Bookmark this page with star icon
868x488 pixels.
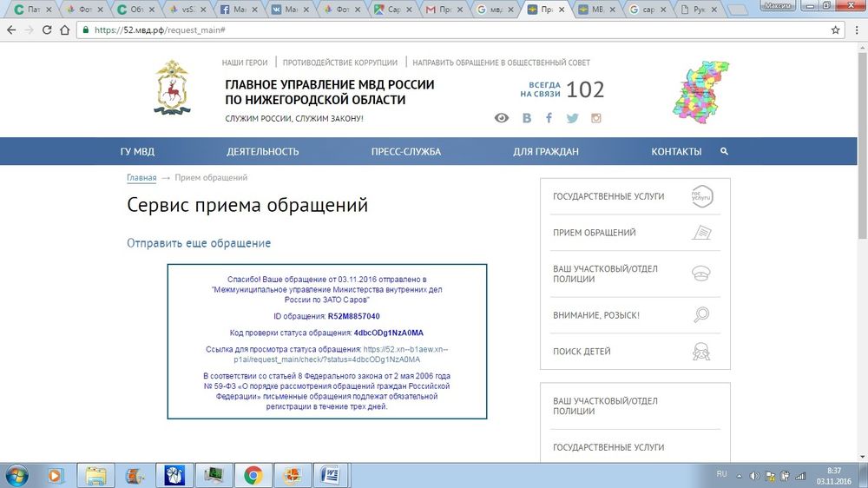pyautogui.click(x=835, y=30)
